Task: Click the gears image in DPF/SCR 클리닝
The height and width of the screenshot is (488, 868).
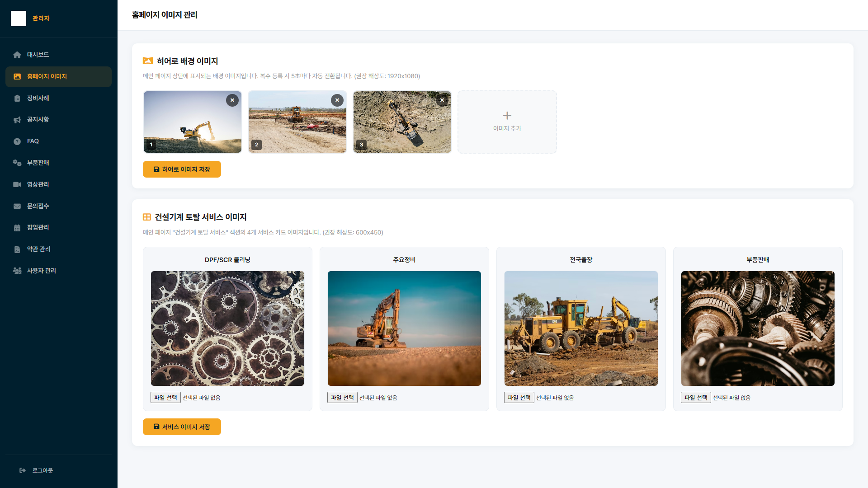Action: click(x=227, y=328)
